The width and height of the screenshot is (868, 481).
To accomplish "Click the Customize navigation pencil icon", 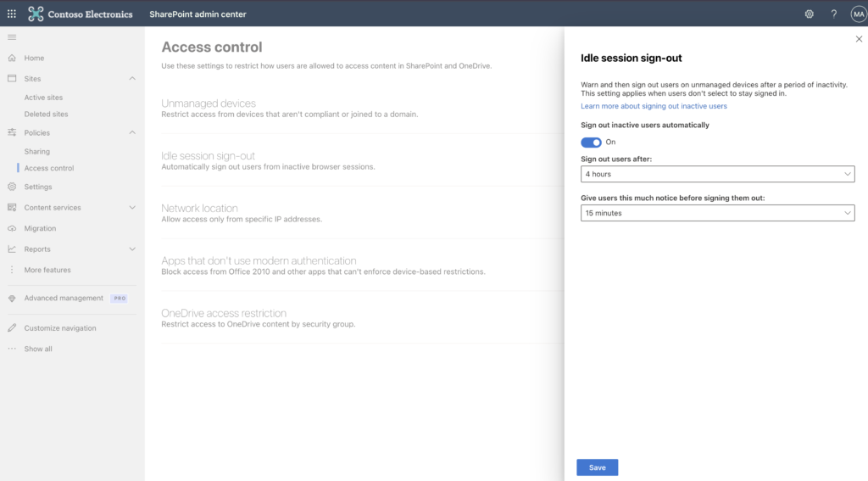I will tap(12, 328).
